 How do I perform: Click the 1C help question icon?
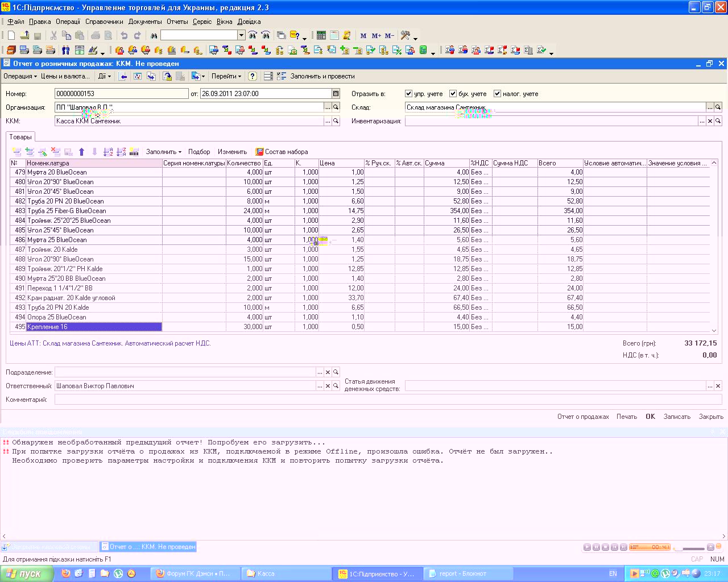[x=295, y=35]
